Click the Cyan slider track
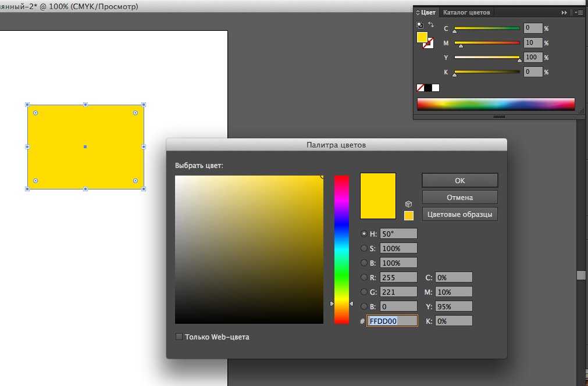Screen dimensions: 588x386 tap(487, 28)
